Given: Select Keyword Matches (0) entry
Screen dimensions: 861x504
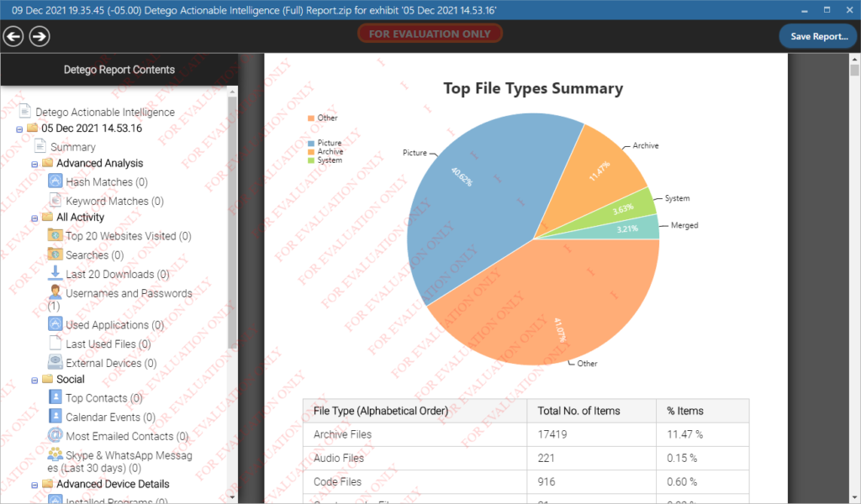Looking at the screenshot, I should pos(114,202).
